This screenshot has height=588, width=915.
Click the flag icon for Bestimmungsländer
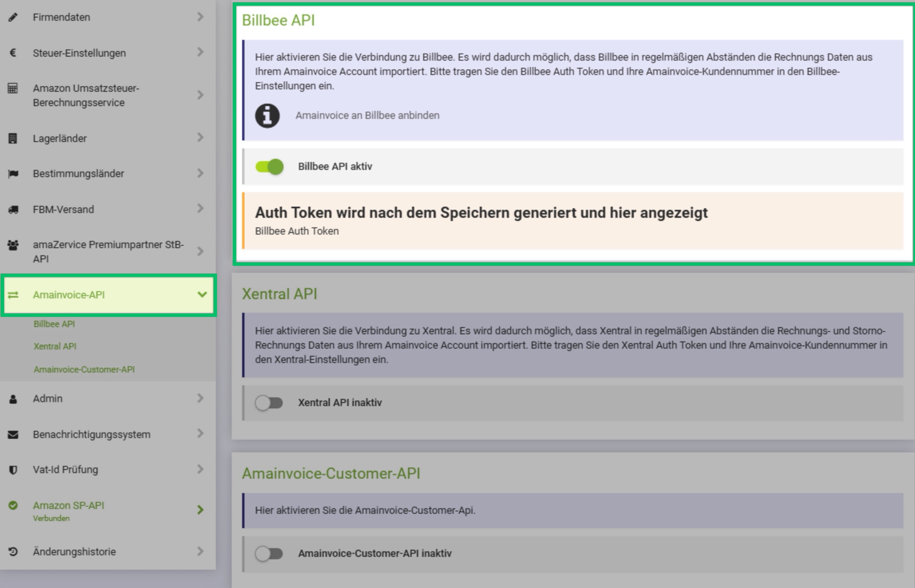13,174
